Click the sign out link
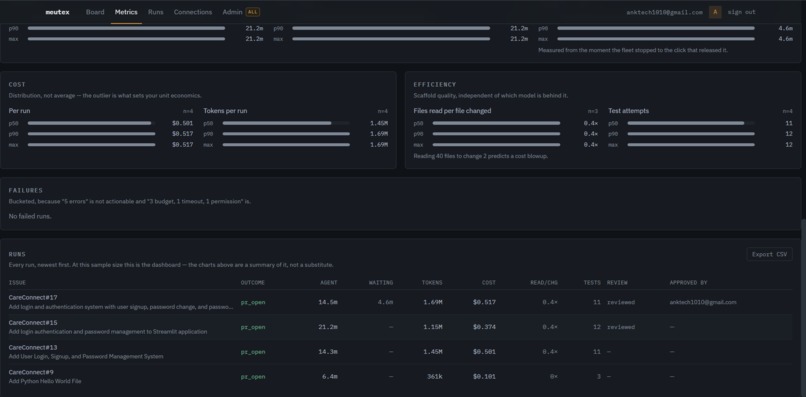The height and width of the screenshot is (397, 806). 741,12
